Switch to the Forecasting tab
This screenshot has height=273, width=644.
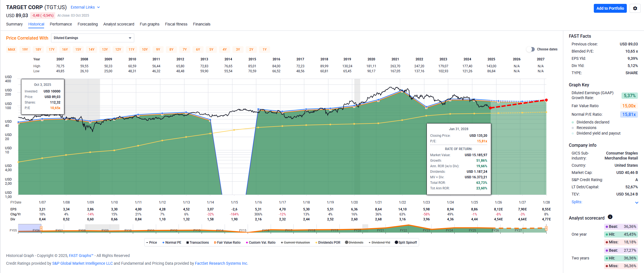88,24
